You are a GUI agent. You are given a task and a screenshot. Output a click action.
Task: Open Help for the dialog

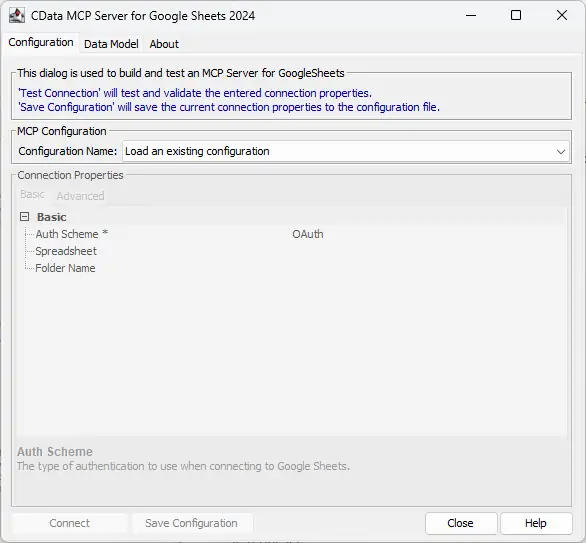pyautogui.click(x=536, y=523)
